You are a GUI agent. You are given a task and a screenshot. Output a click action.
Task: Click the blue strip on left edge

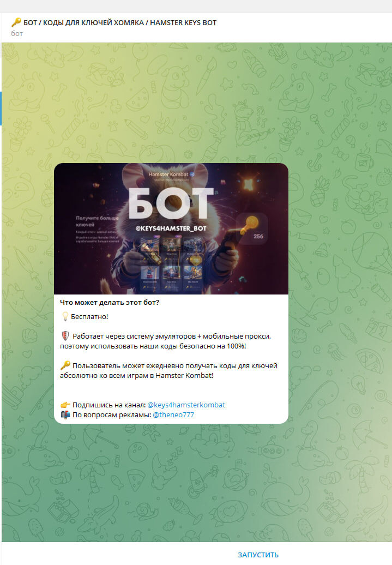point(1,109)
